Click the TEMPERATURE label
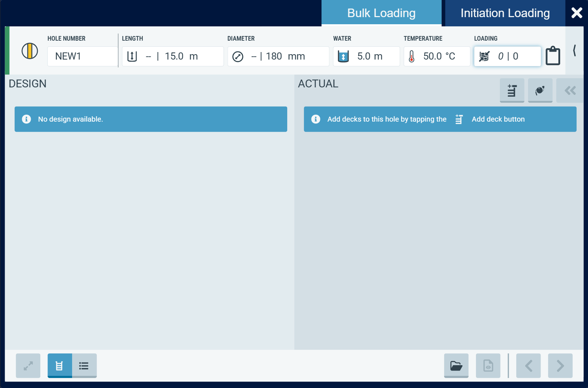 423,39
